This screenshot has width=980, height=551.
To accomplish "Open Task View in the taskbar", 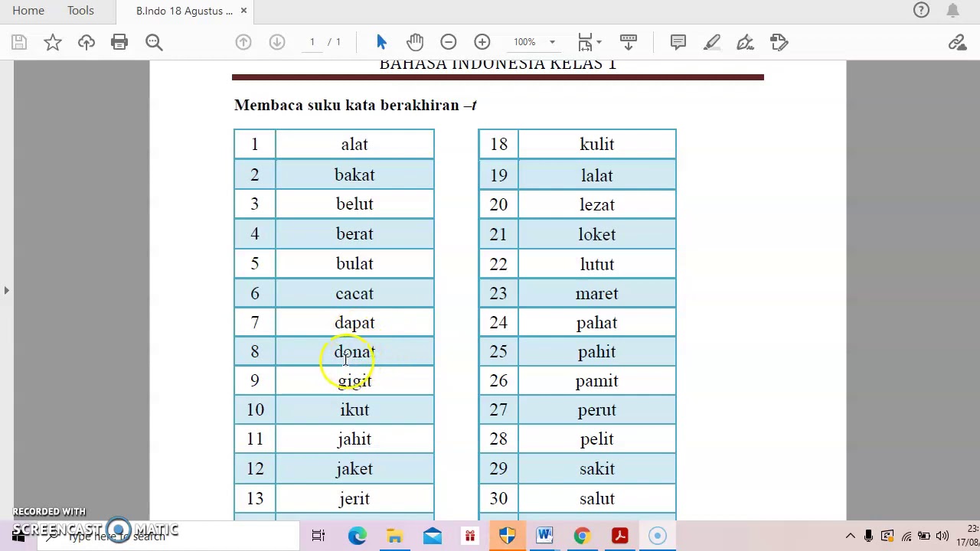I will (x=318, y=536).
